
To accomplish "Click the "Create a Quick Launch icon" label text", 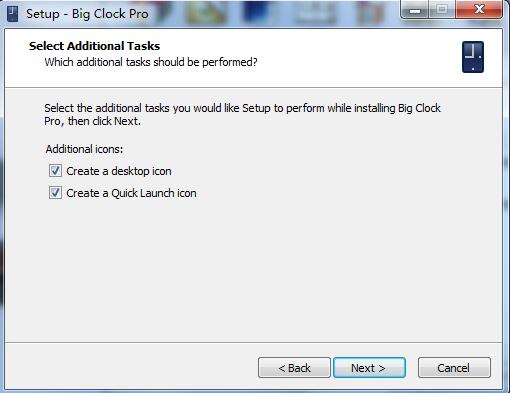I will [x=131, y=193].
